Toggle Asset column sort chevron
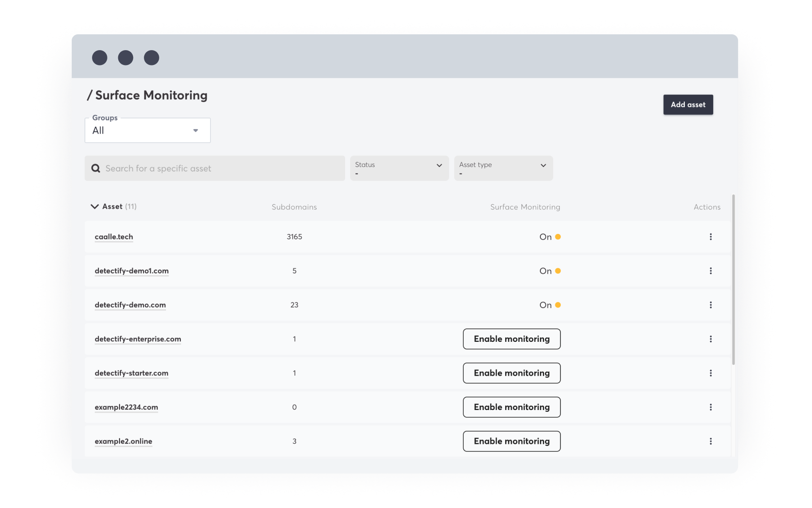 tap(94, 206)
